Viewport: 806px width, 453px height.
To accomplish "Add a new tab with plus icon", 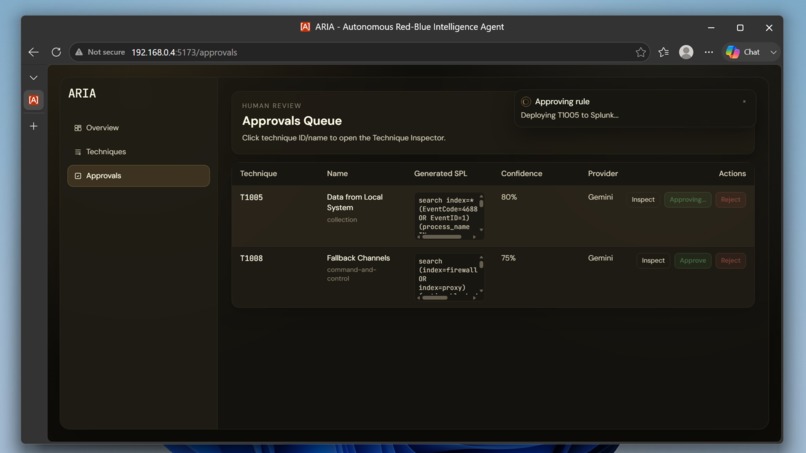I will (x=33, y=126).
